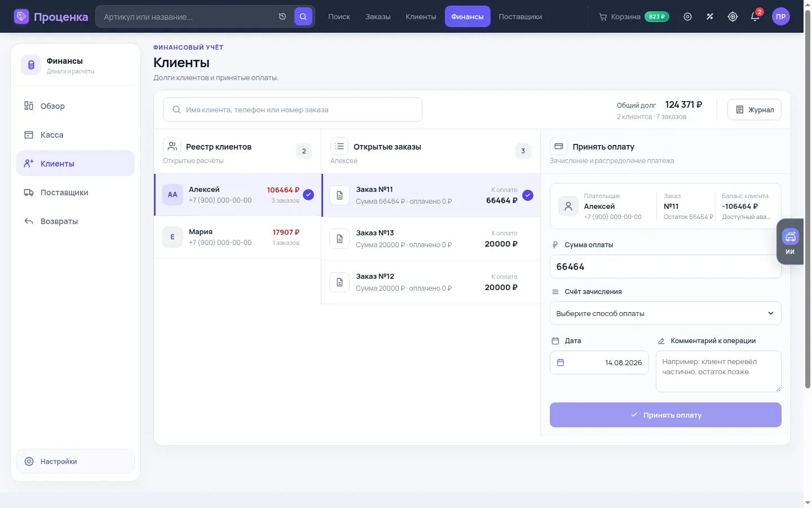Screen dimensions: 812x508
Task: Click the Проценка logo icon
Action: (x=21, y=16)
